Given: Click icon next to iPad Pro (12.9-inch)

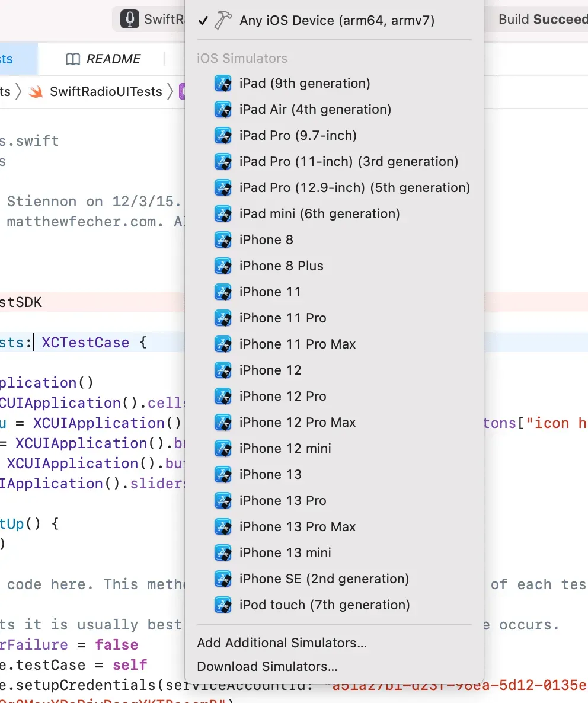Looking at the screenshot, I should [x=223, y=187].
